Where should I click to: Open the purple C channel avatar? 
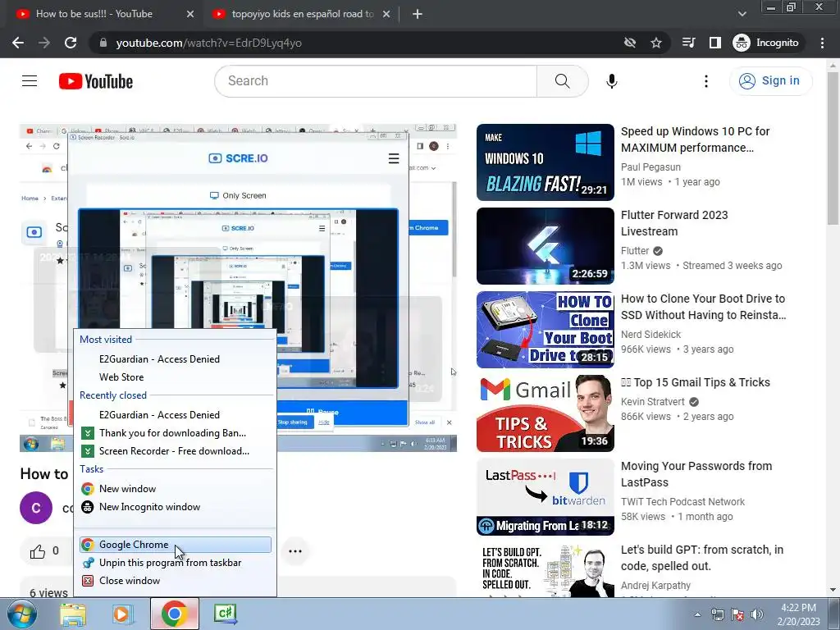click(36, 507)
